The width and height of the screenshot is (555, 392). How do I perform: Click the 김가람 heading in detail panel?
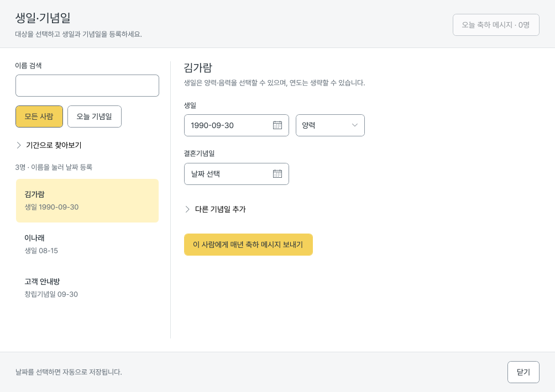(198, 67)
